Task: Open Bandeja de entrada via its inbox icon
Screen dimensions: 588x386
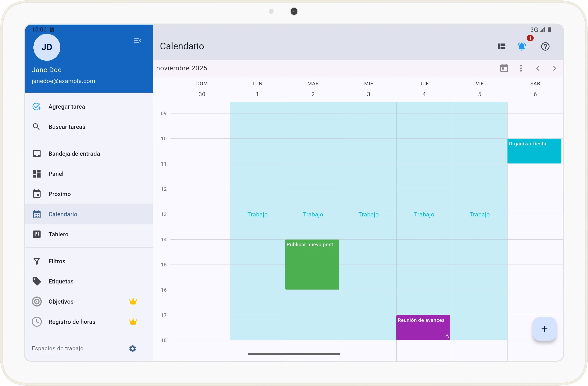Action: (37, 153)
